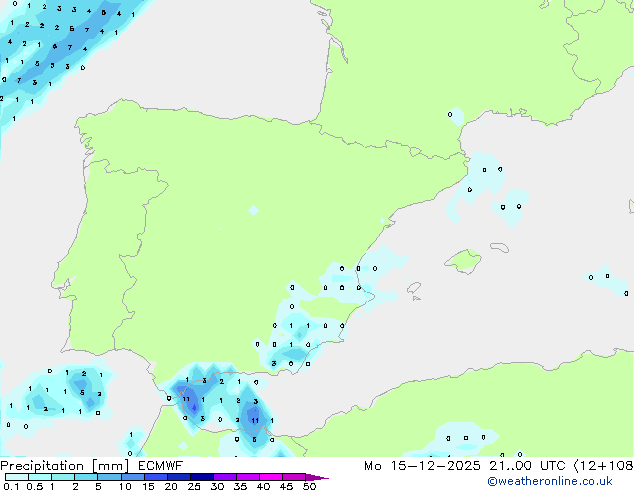Viewport: 634px width, 490px height.
Task: Click the 'ECMWF' model label
Action: (x=161, y=466)
